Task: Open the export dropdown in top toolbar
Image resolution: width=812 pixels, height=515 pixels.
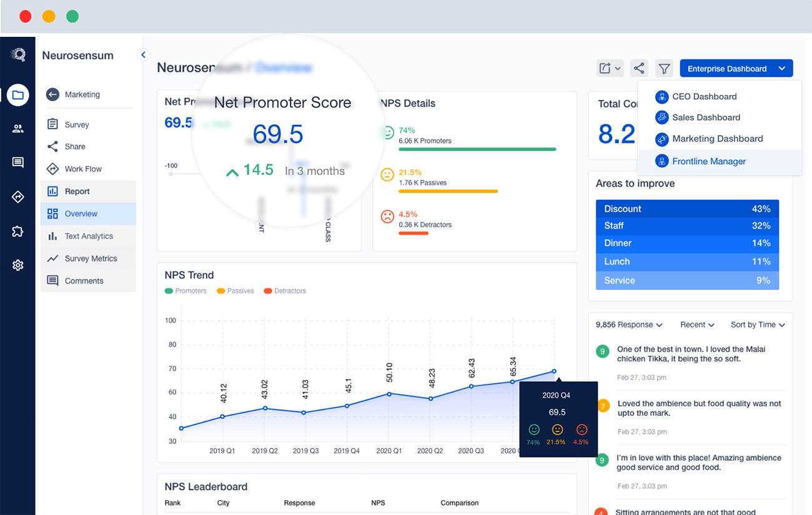Action: pos(610,69)
